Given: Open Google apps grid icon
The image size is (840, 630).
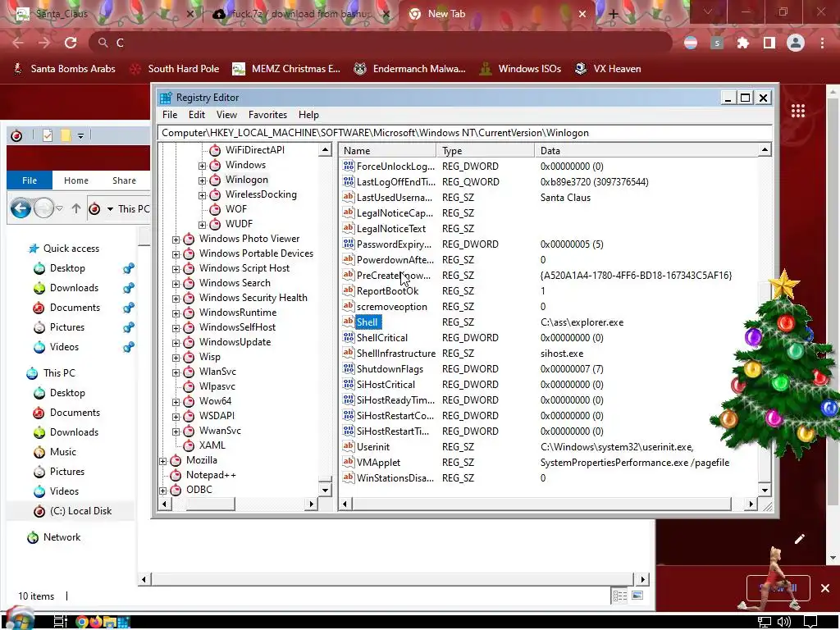Looking at the screenshot, I should [x=798, y=111].
